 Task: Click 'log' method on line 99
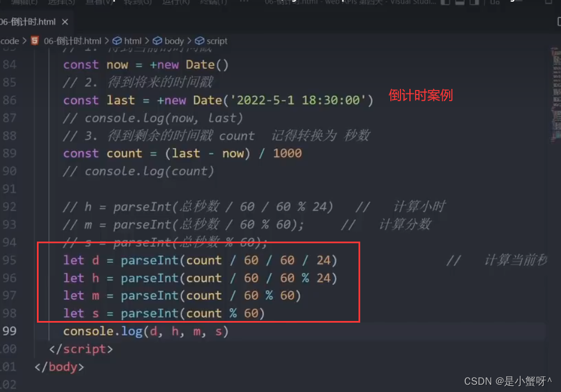click(131, 332)
